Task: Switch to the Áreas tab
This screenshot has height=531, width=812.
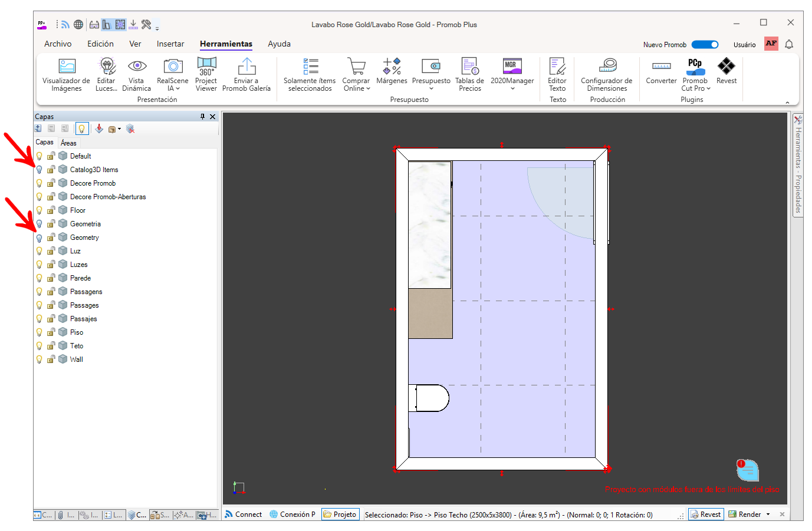Action: pos(68,143)
